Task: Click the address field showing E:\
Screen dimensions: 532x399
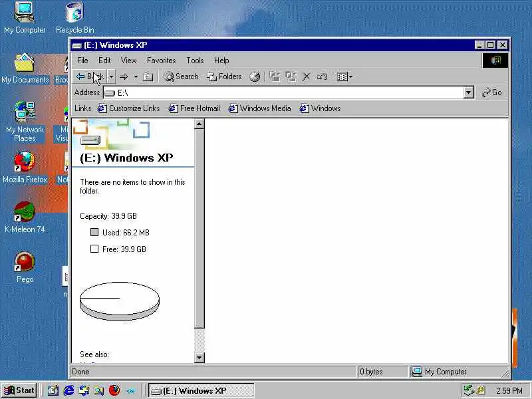Action: click(x=283, y=92)
